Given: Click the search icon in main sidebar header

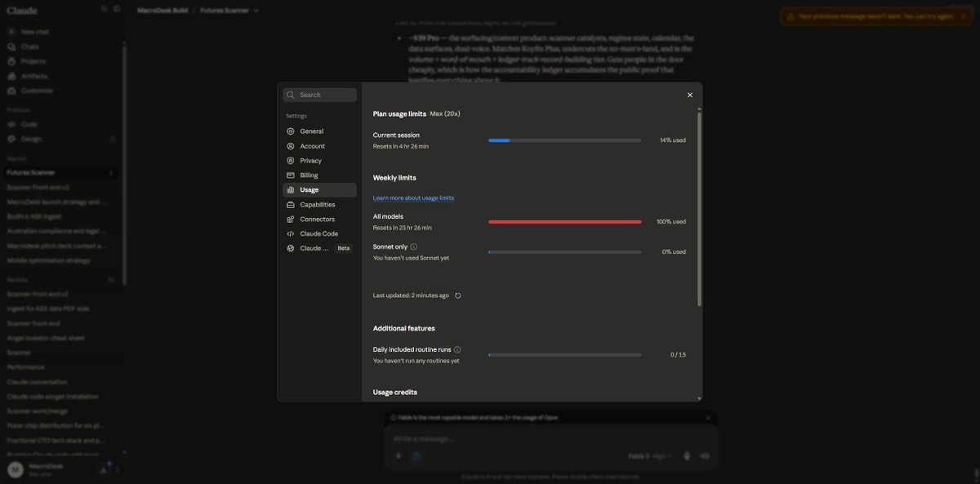Looking at the screenshot, I should (x=104, y=9).
